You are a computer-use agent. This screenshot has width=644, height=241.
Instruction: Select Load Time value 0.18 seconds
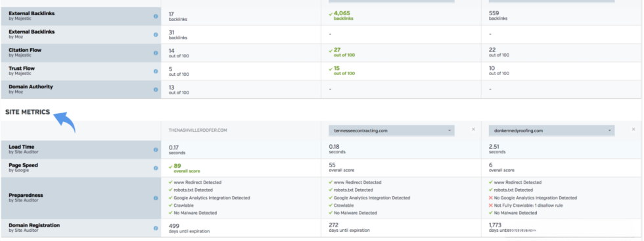click(x=336, y=149)
